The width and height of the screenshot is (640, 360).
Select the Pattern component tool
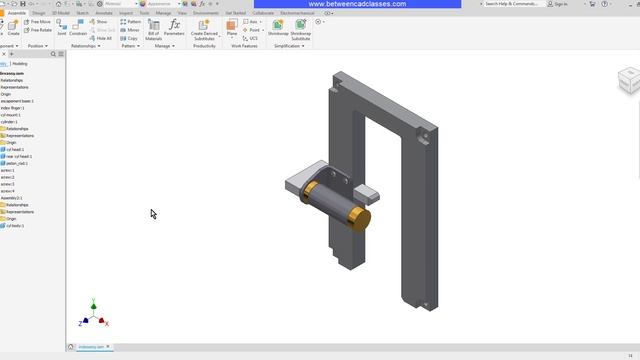pos(131,22)
